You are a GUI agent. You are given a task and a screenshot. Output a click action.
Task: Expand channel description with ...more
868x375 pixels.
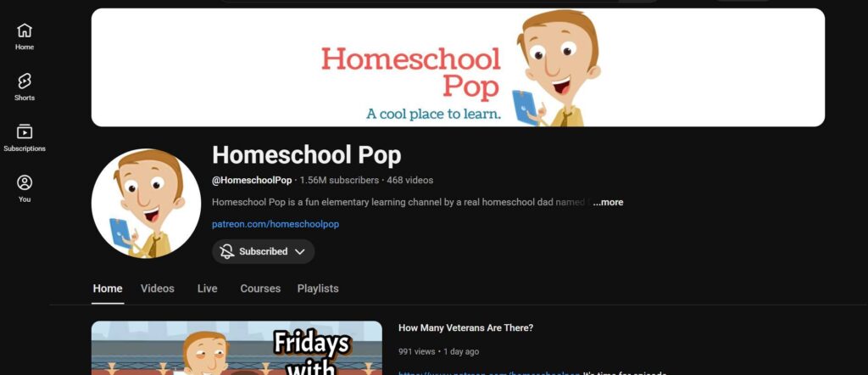608,202
